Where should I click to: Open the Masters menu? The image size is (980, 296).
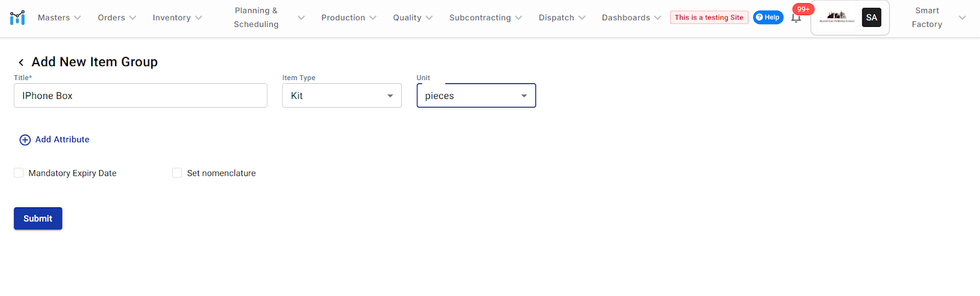[x=59, y=18]
